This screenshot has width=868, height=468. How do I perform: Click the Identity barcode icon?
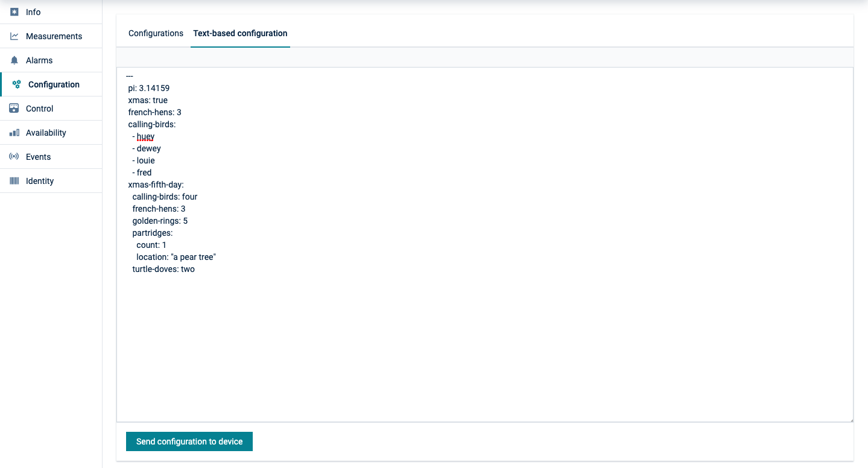coord(14,181)
